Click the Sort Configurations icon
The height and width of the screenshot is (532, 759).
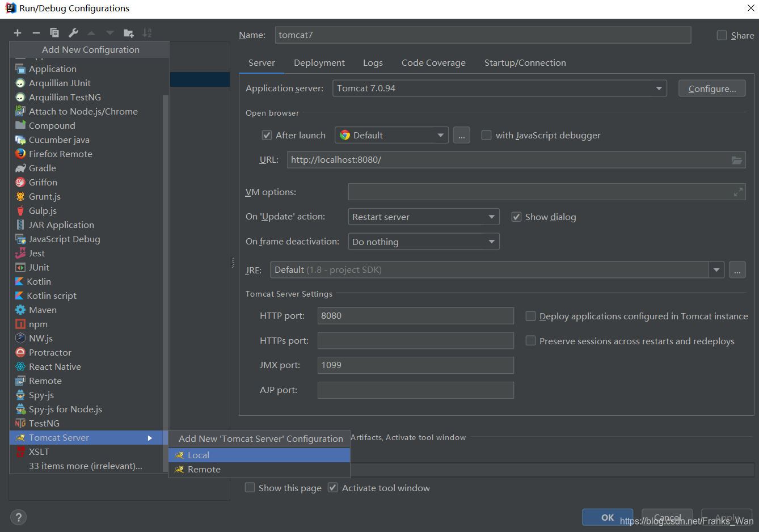pyautogui.click(x=147, y=33)
